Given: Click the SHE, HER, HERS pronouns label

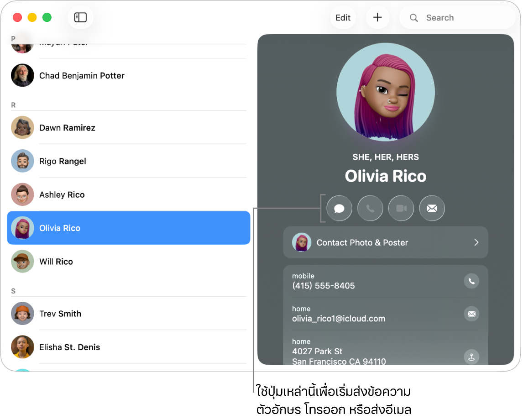Looking at the screenshot, I should [386, 157].
